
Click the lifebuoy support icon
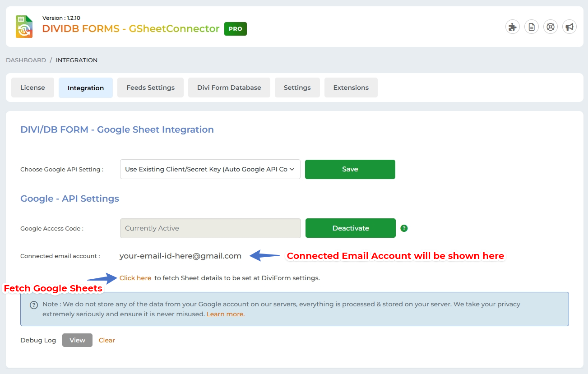click(x=550, y=27)
